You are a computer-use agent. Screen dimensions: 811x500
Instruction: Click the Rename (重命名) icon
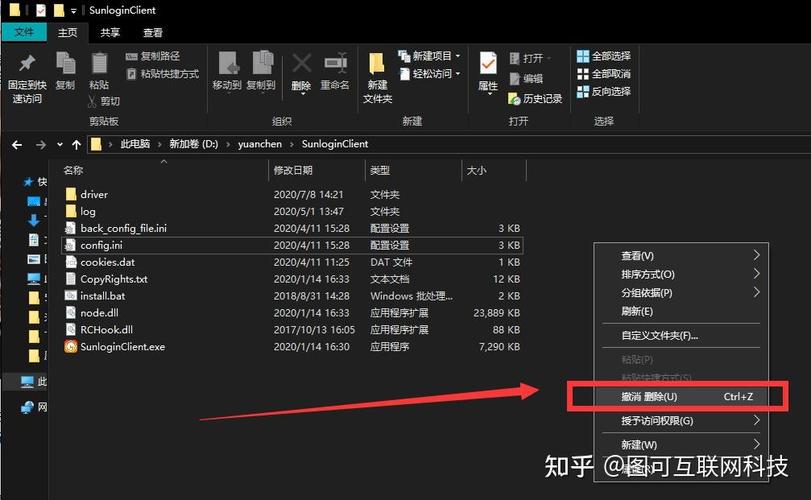click(335, 64)
